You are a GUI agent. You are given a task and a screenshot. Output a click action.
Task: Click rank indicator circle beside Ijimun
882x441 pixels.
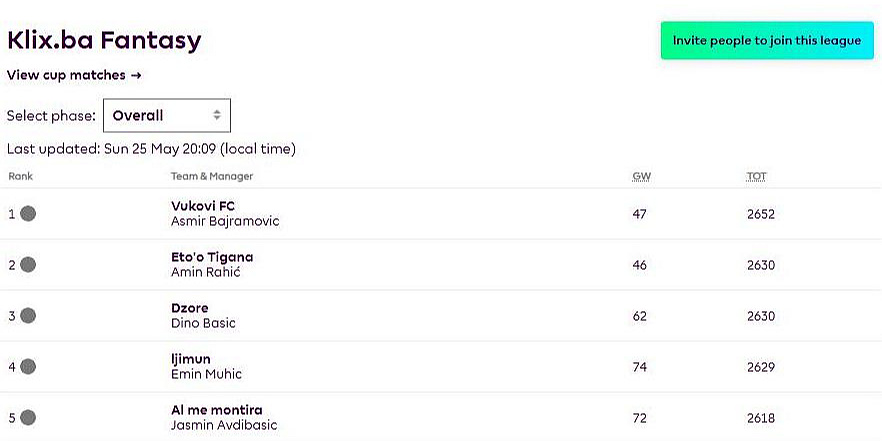(x=28, y=366)
